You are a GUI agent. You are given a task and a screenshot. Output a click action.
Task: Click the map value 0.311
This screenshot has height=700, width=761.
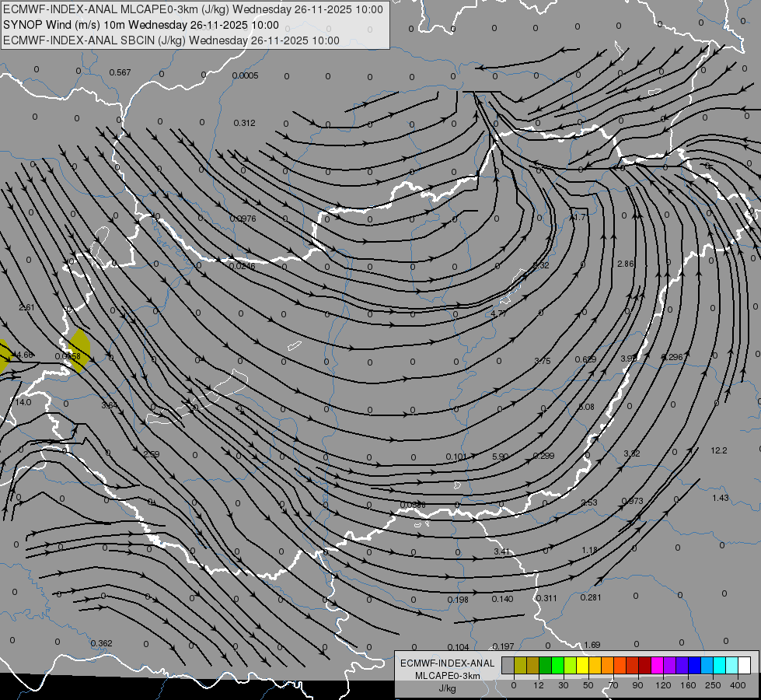tap(546, 598)
